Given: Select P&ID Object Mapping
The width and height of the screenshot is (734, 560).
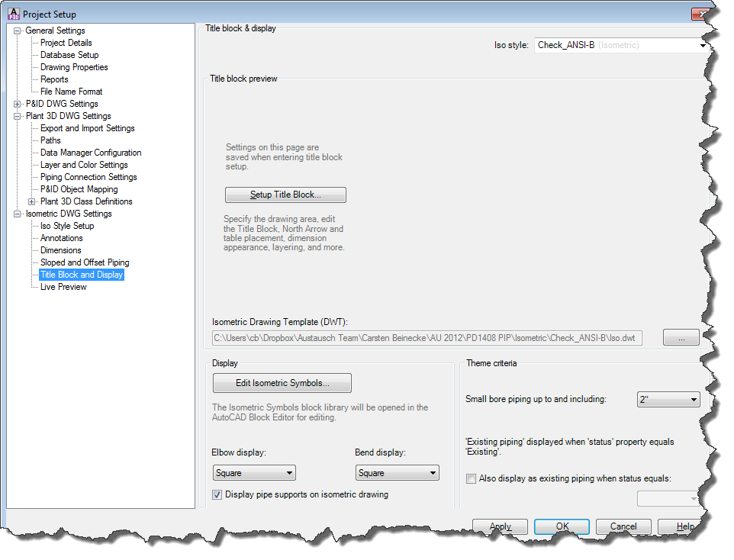Looking at the screenshot, I should point(79,188).
